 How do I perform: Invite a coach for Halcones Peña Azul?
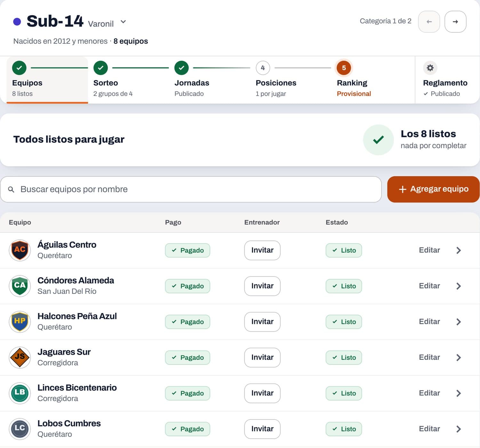click(262, 322)
